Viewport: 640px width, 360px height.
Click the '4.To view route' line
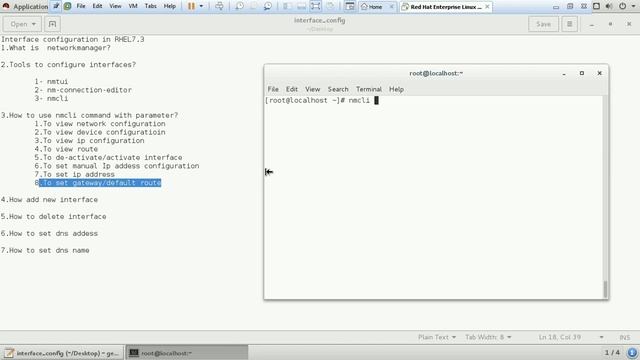[x=66, y=149]
